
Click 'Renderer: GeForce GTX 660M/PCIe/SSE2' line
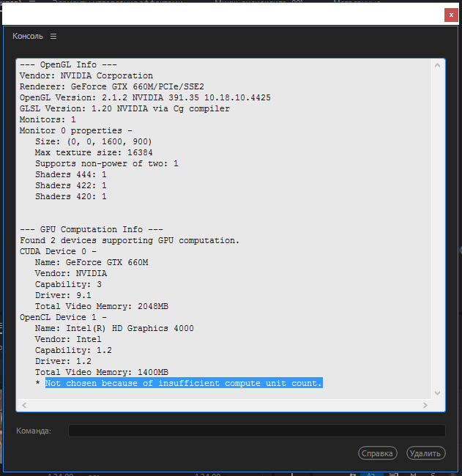point(112,86)
